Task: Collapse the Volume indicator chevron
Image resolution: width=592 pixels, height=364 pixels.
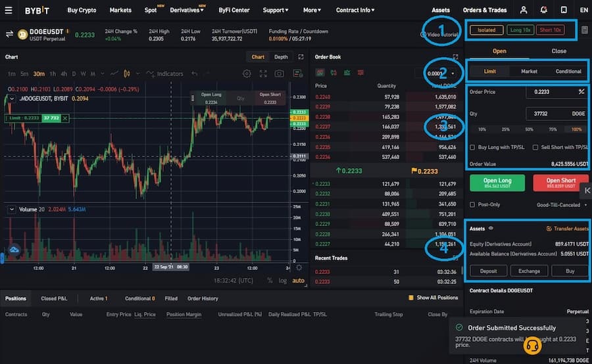Action: pyautogui.click(x=12, y=210)
